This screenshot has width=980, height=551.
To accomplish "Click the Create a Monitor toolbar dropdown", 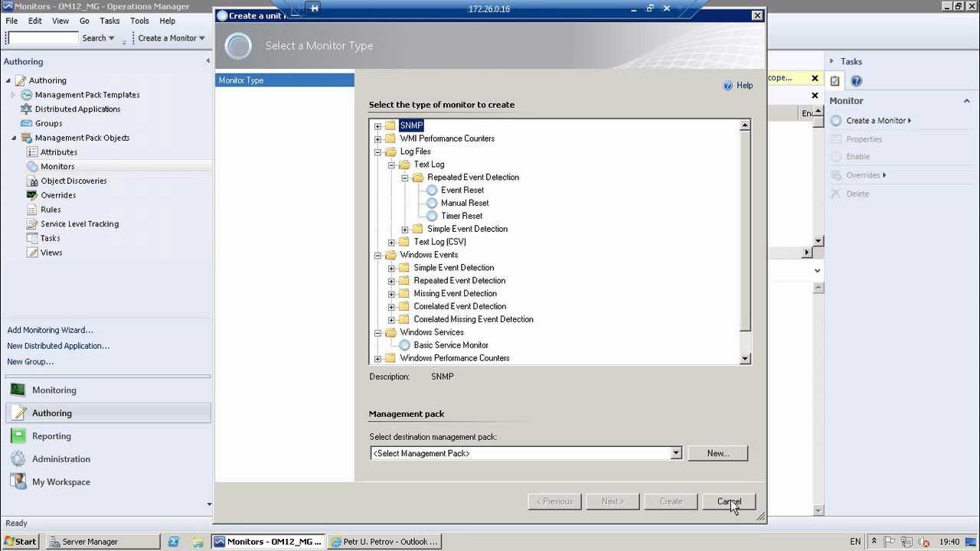I will pos(171,38).
